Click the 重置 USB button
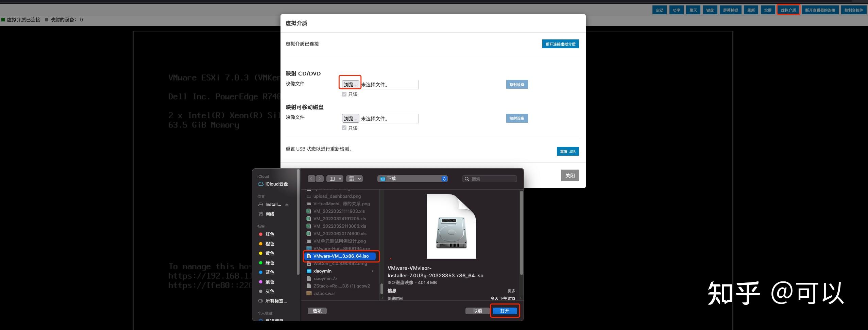 (568, 152)
